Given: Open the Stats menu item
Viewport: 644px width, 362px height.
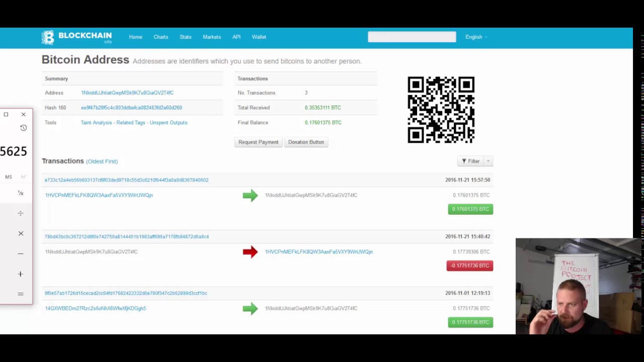Looking at the screenshot, I should (x=186, y=37).
